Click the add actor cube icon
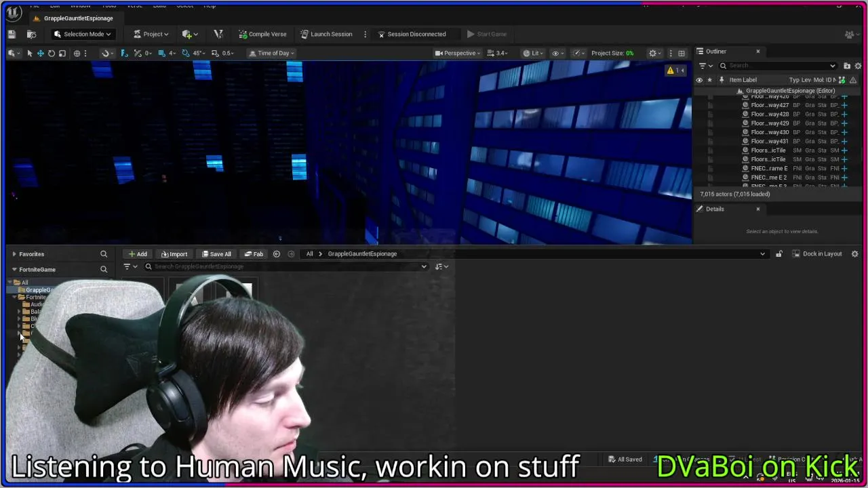 189,34
